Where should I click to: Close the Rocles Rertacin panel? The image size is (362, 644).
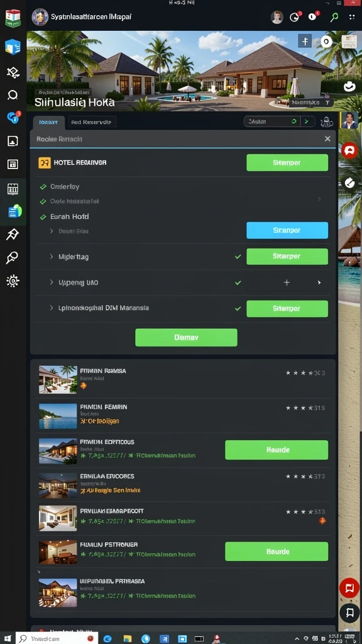coord(327,139)
